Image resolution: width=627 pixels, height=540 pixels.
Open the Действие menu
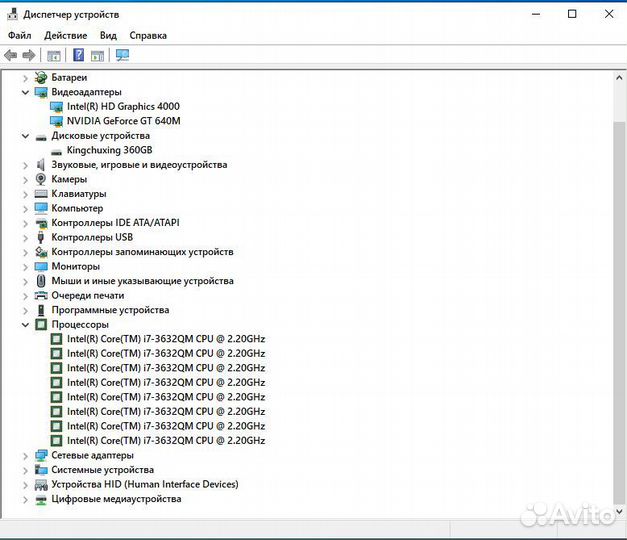[x=66, y=35]
